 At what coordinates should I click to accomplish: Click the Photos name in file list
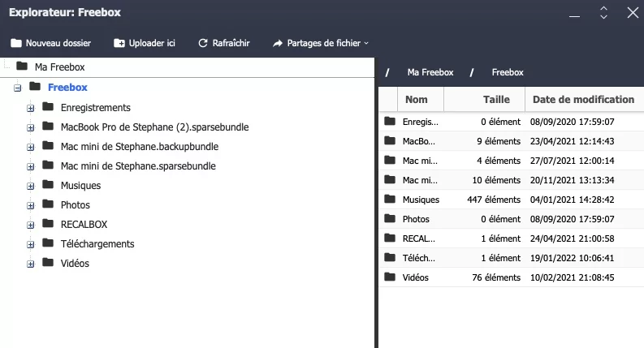tap(416, 219)
